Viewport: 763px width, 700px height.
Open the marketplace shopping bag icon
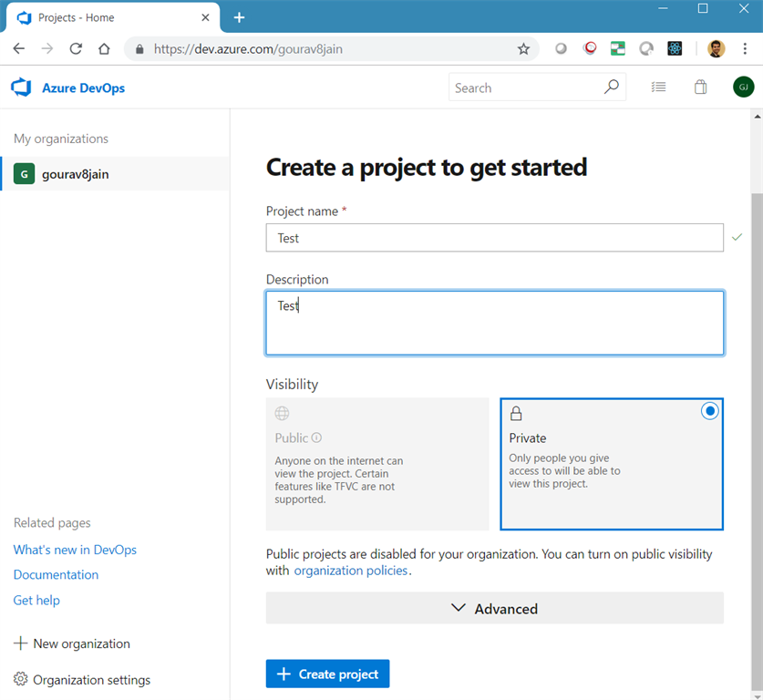[x=700, y=87]
